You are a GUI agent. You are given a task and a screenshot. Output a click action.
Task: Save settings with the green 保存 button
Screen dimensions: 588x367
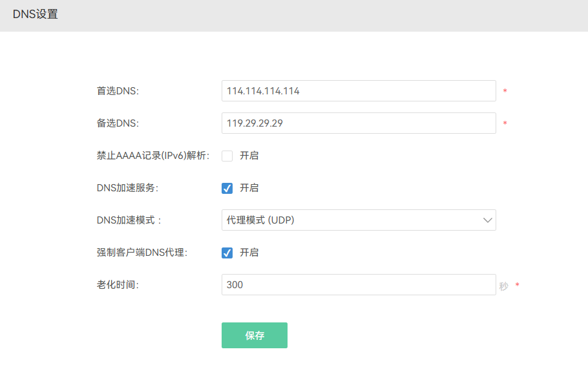click(254, 335)
